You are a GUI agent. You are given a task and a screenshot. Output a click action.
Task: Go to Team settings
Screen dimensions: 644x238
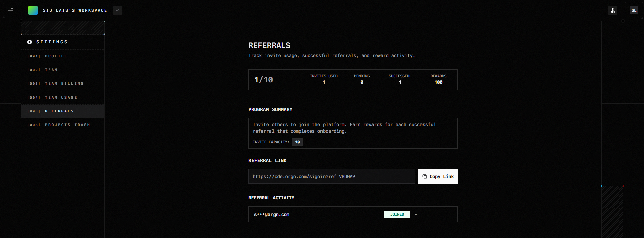(x=51, y=70)
